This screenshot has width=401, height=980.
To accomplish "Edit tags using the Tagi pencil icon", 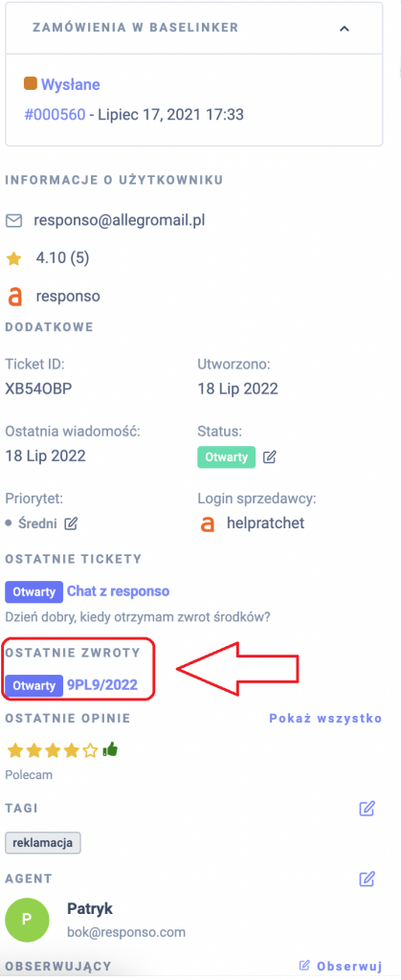I will tap(367, 809).
